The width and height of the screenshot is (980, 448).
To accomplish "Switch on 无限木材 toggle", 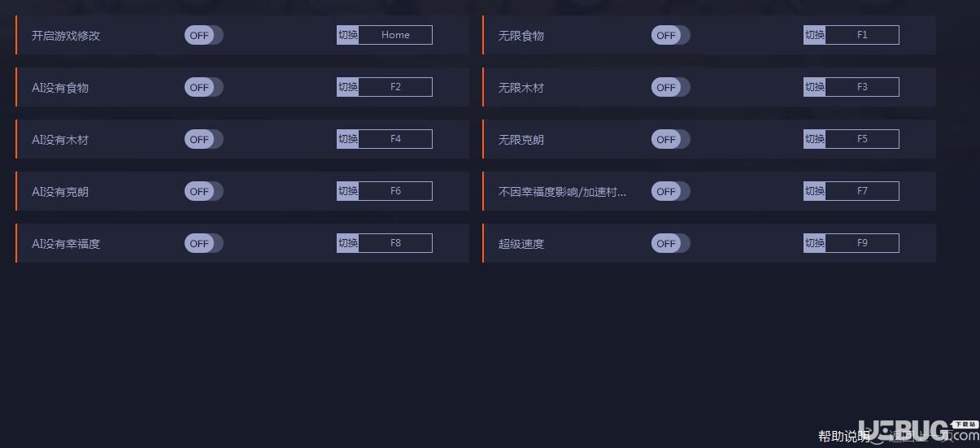I will pos(670,87).
